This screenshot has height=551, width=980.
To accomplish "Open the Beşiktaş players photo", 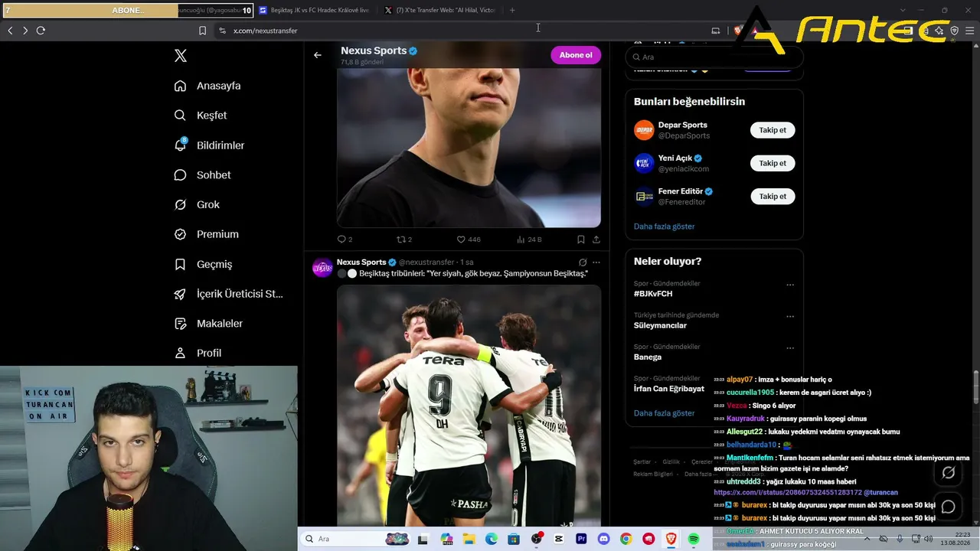I will pyautogui.click(x=469, y=406).
